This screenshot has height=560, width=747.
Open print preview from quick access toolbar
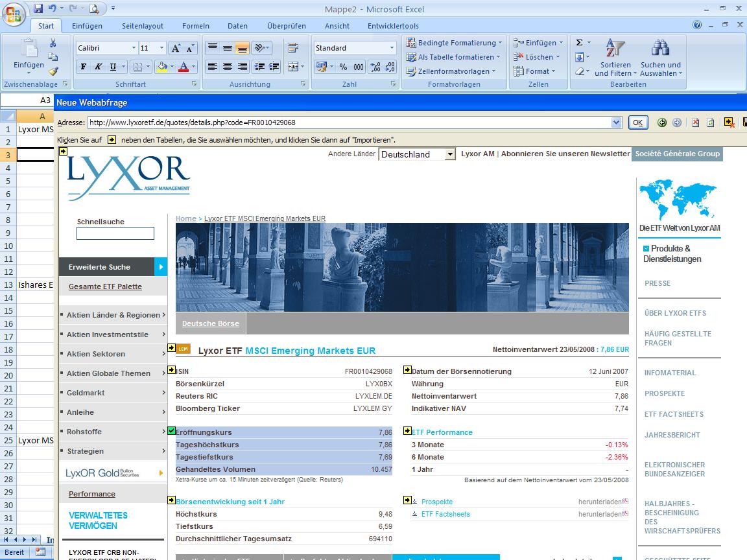94,8
